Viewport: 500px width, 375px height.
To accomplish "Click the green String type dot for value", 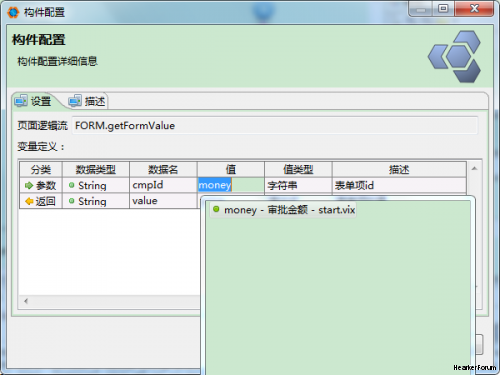I will (71, 201).
